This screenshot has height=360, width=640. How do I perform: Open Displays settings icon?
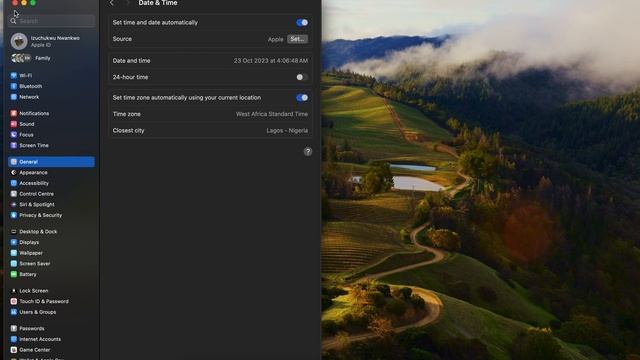(x=13, y=242)
